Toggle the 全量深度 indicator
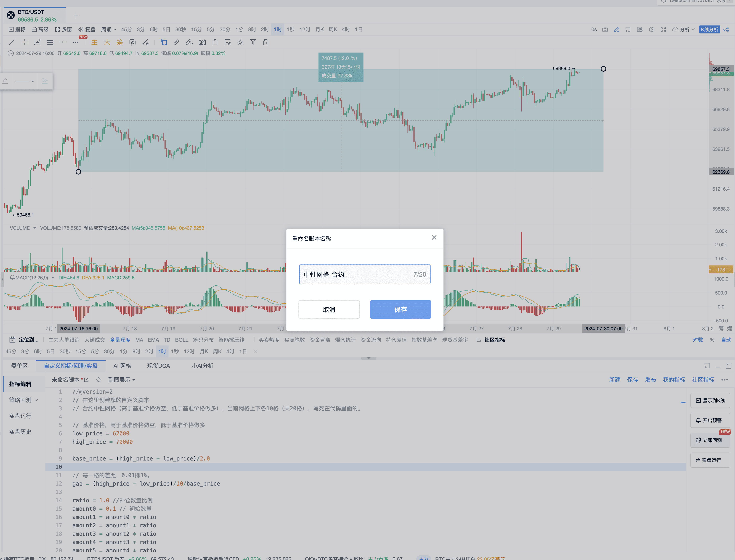735x560 pixels. (x=120, y=340)
